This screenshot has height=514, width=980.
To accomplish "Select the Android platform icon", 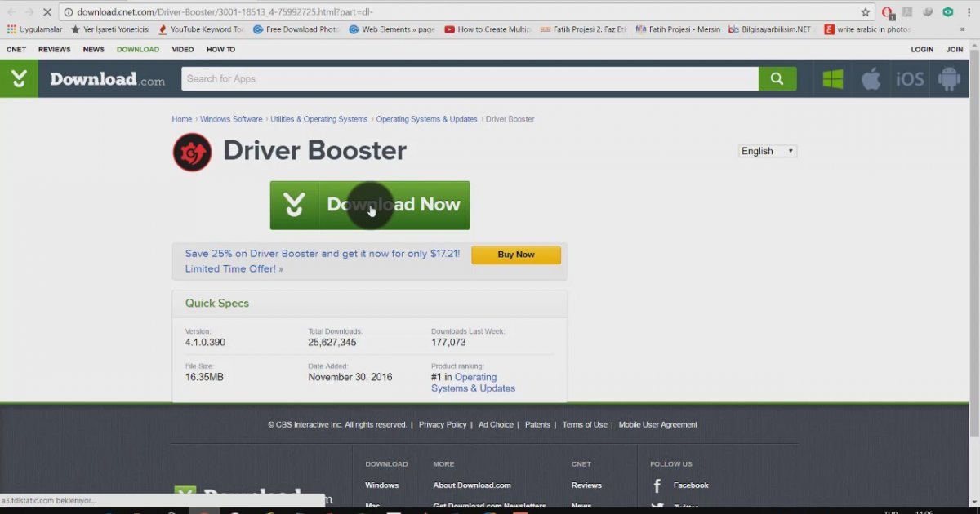I will tap(949, 79).
